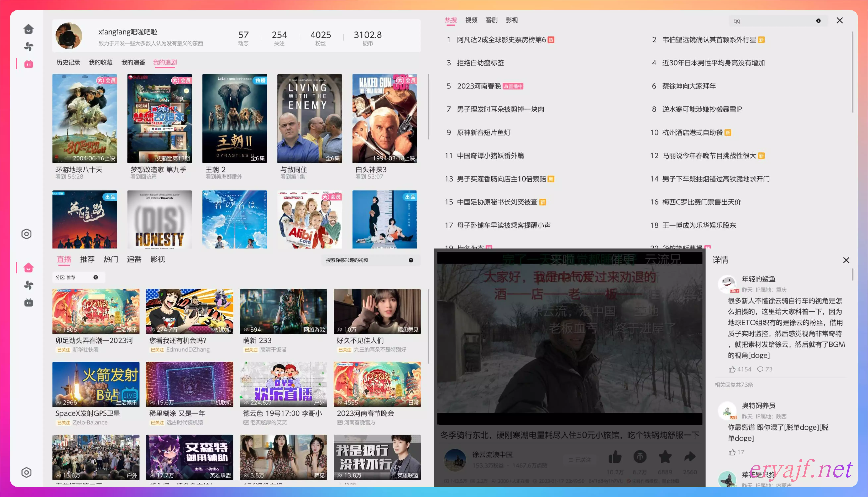Open hot search 王一博成为乐华娱乐股东
Viewport: 868px width, 497px height.
pyautogui.click(x=699, y=225)
